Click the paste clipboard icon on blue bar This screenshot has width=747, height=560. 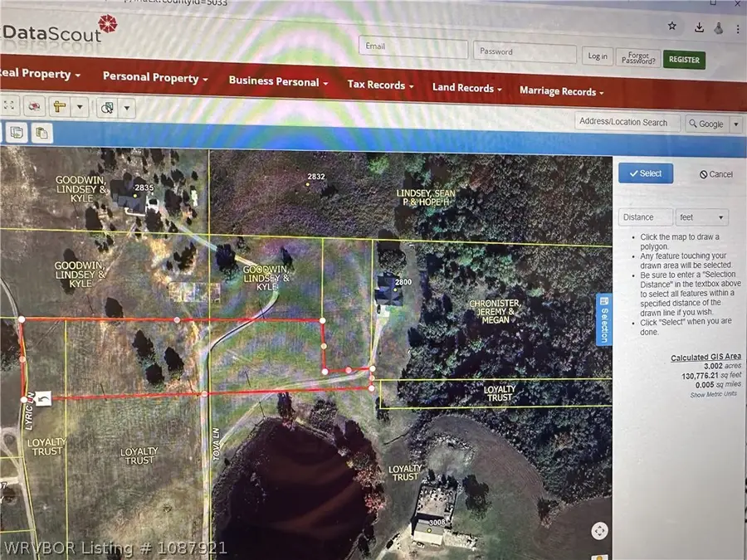41,133
